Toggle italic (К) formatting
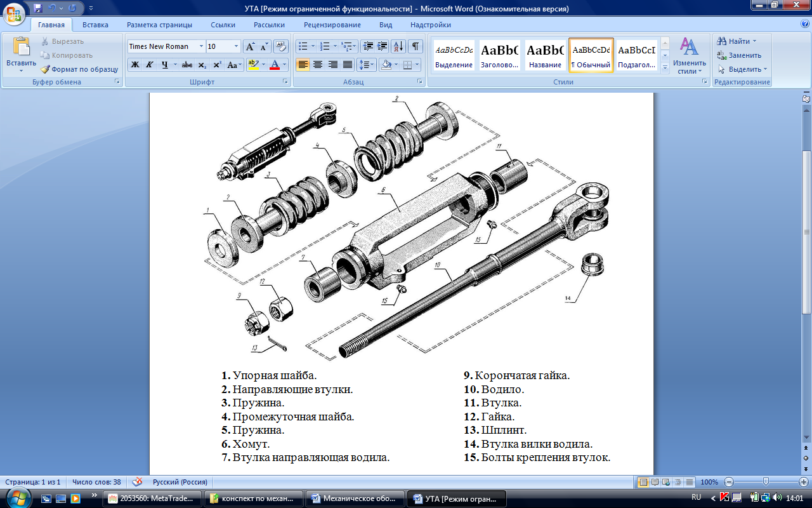Image resolution: width=812 pixels, height=508 pixels. pyautogui.click(x=149, y=65)
